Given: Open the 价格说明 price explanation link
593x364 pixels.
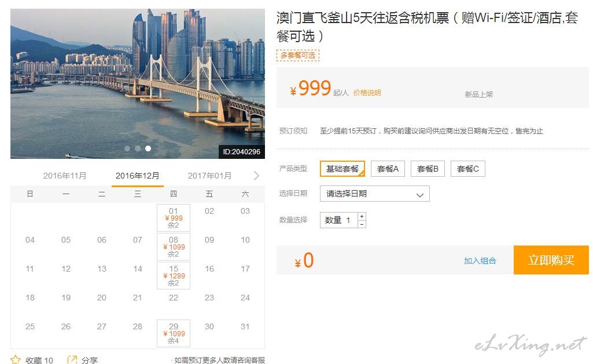Looking at the screenshot, I should (x=367, y=92).
